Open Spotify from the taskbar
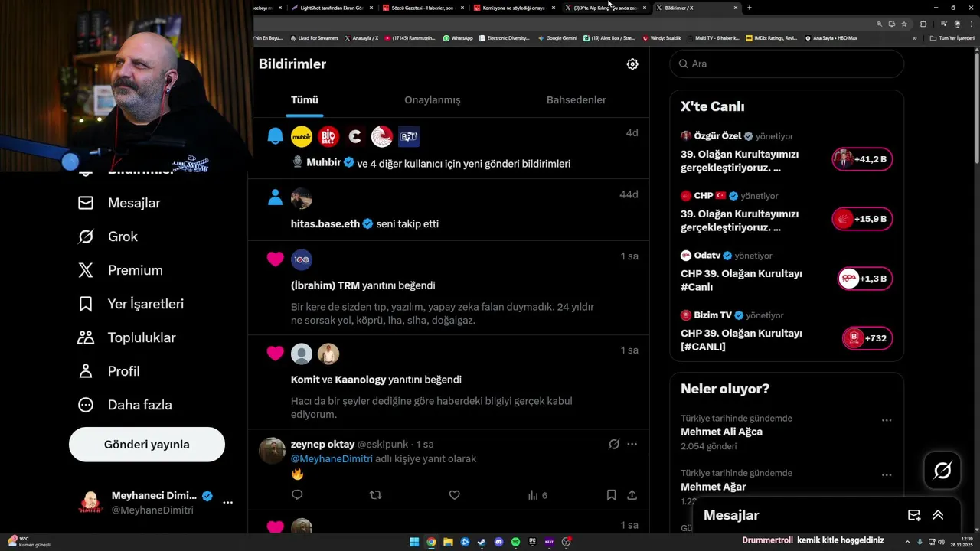 pyautogui.click(x=515, y=542)
